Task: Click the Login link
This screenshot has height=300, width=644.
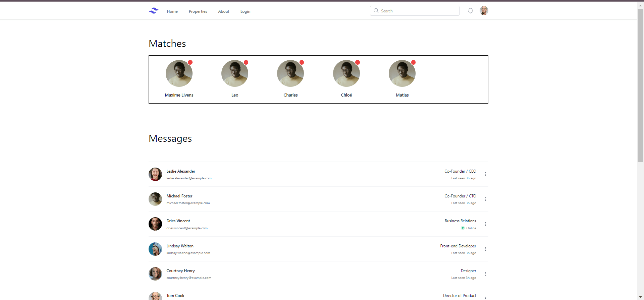Action: [x=245, y=11]
